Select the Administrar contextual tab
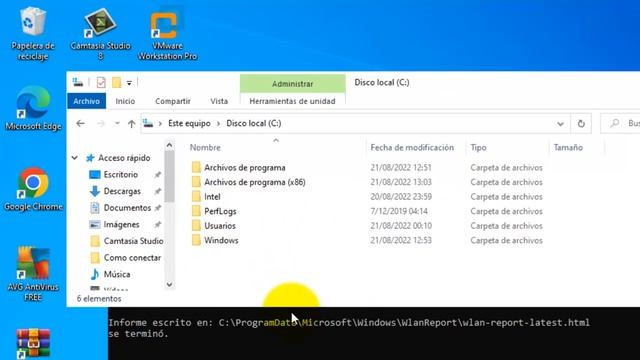The image size is (640, 360). tap(293, 84)
